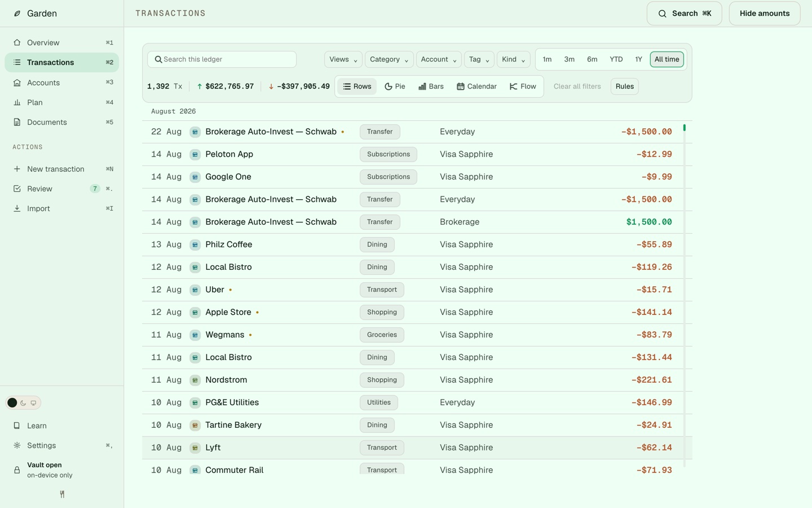812x508 pixels.
Task: Click the account icon beside PG&E Utilities
Action: [x=195, y=402]
